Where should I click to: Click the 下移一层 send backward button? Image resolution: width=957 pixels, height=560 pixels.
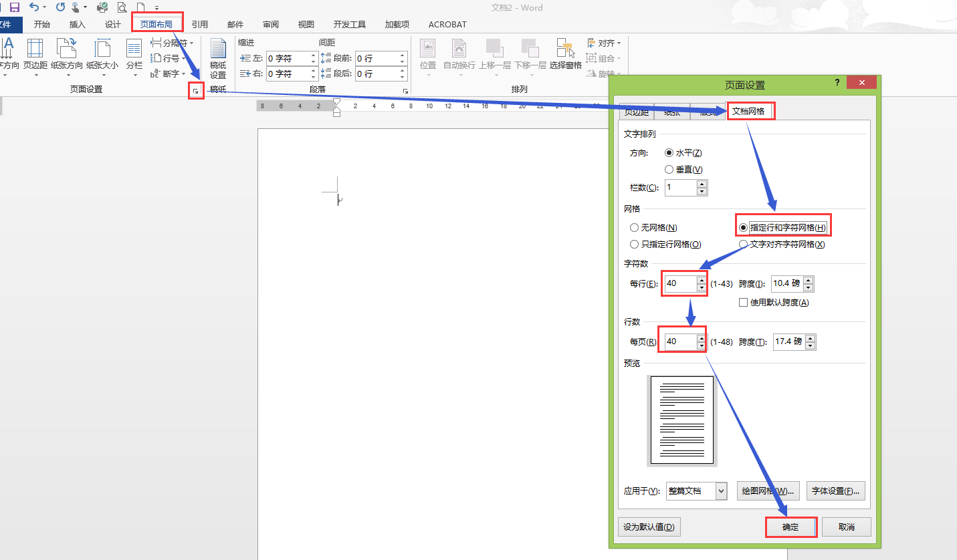tap(530, 56)
